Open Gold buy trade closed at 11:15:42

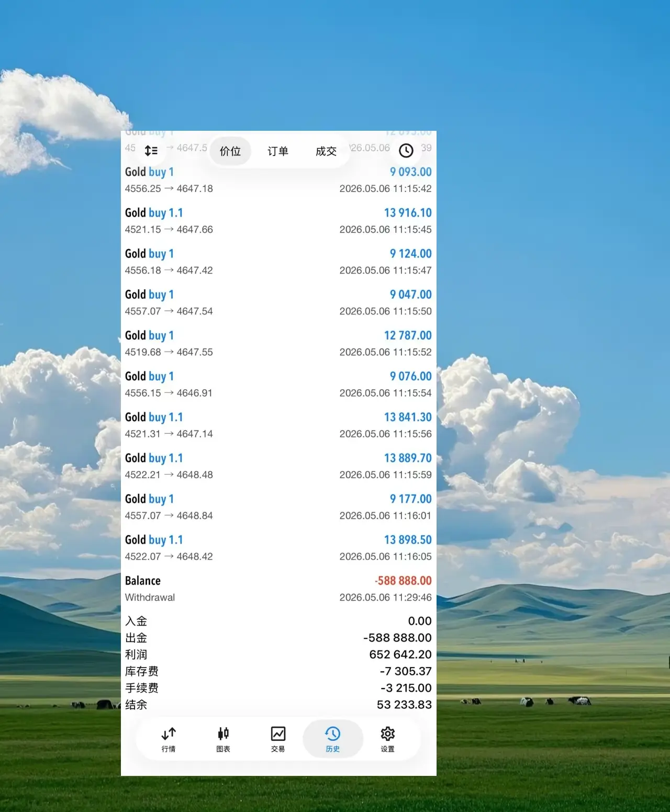[278, 179]
